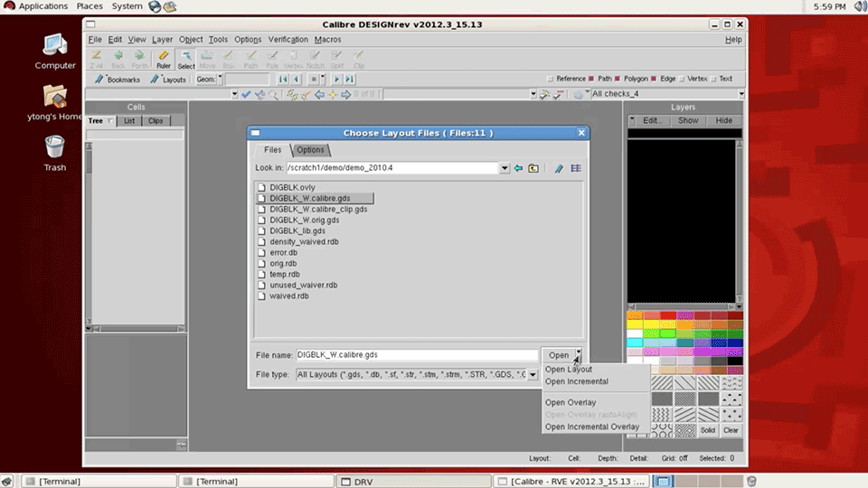Jump to first geometry with skip-back arrow
Viewport: 868px width, 488px height.
point(283,80)
